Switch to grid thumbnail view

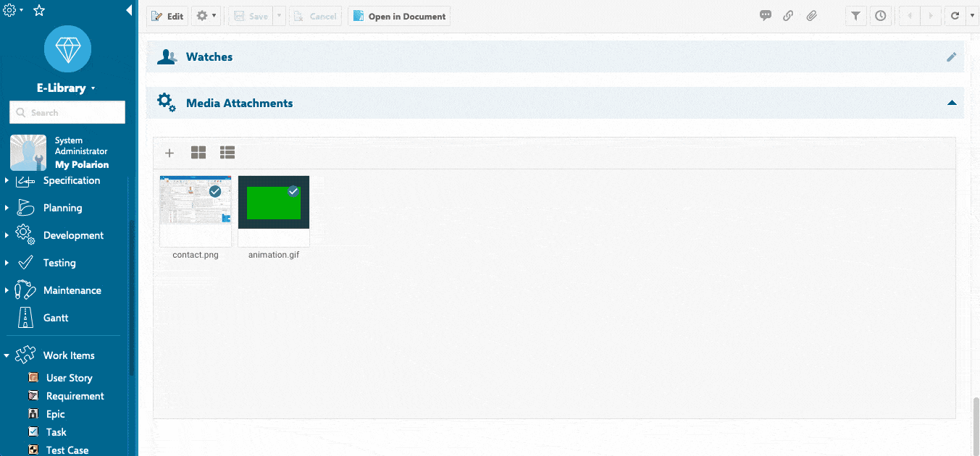198,152
